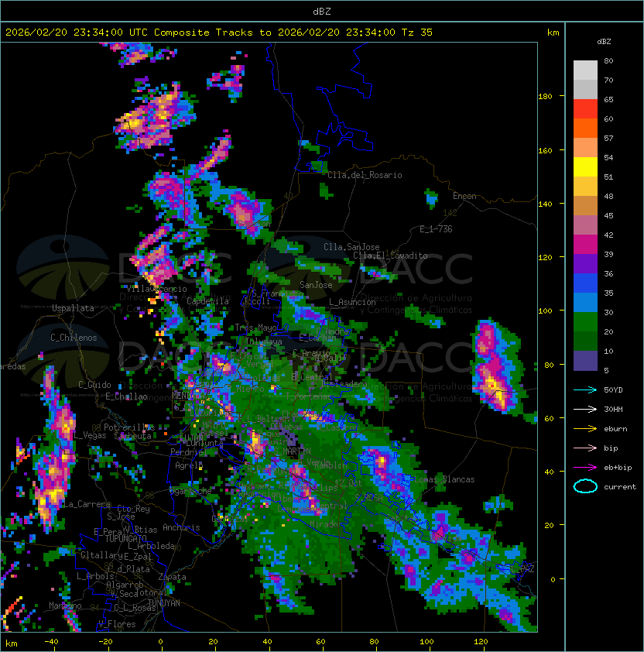Select the 35 dBZ blue swatch
The width and height of the screenshot is (644, 652).
pos(585,302)
